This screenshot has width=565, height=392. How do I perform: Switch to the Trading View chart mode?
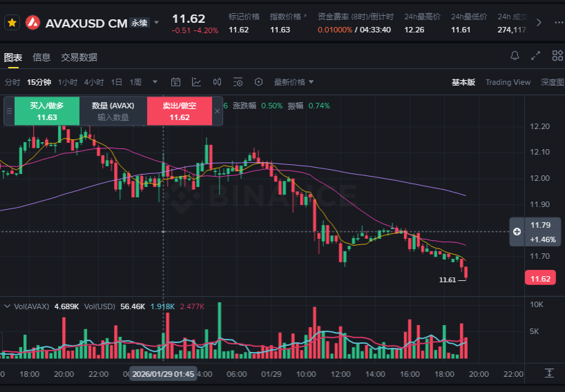[x=508, y=82]
